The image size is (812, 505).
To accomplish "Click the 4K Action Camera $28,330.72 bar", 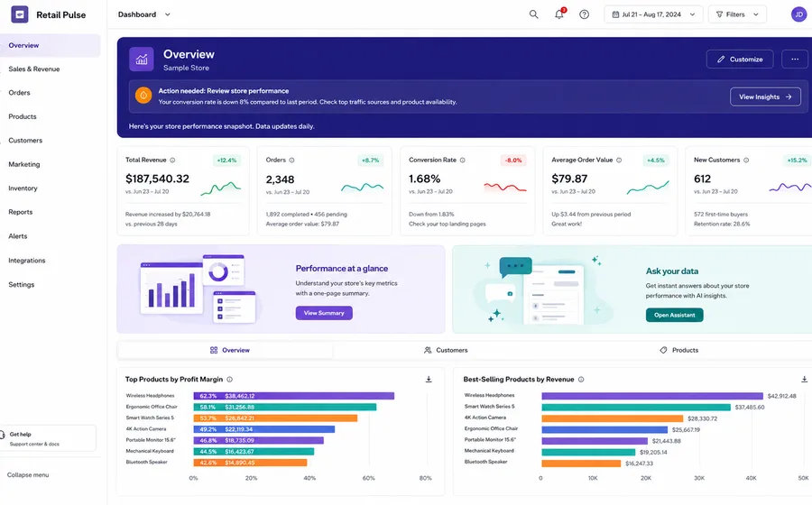I will click(x=613, y=418).
